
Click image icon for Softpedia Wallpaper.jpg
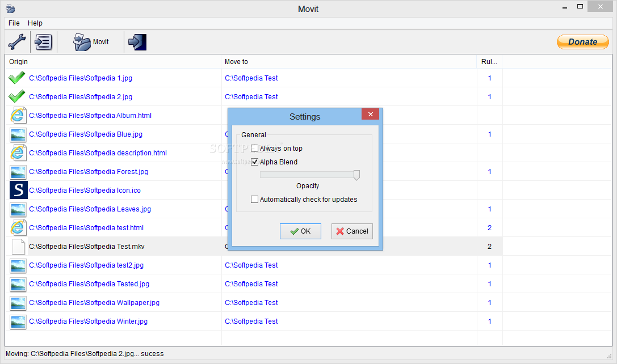click(x=18, y=303)
